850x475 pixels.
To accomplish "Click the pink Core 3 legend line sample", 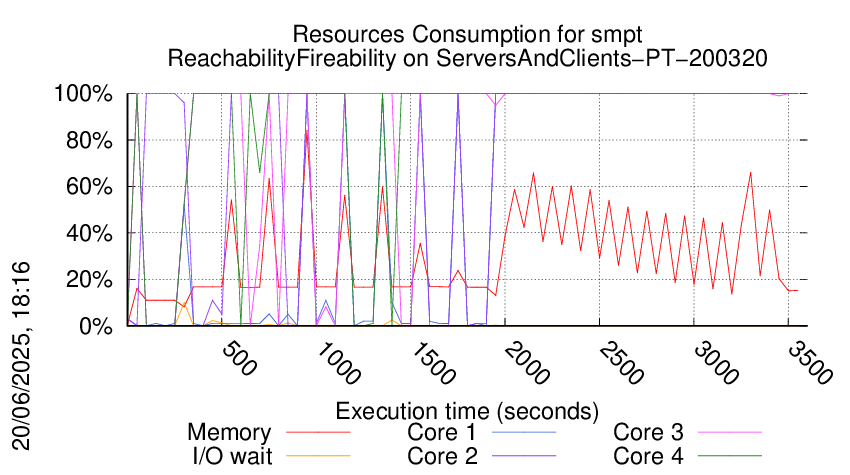I will click(x=730, y=432).
